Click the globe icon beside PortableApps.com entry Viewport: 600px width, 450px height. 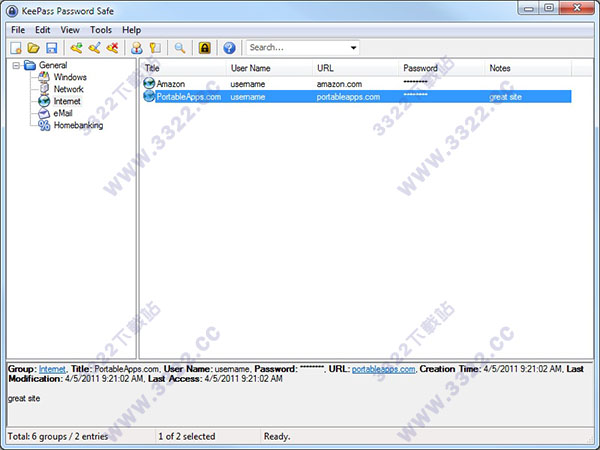(x=149, y=96)
